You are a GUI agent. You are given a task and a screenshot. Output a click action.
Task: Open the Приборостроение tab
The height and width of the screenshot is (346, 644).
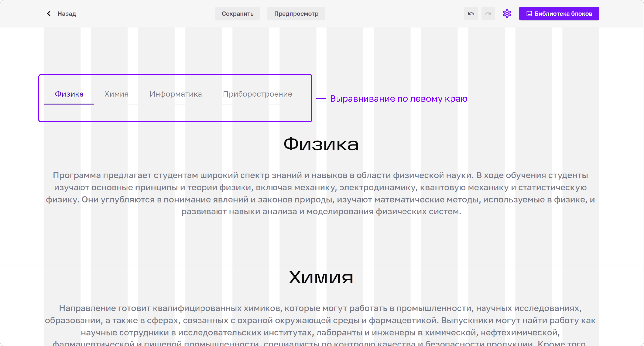pos(257,94)
